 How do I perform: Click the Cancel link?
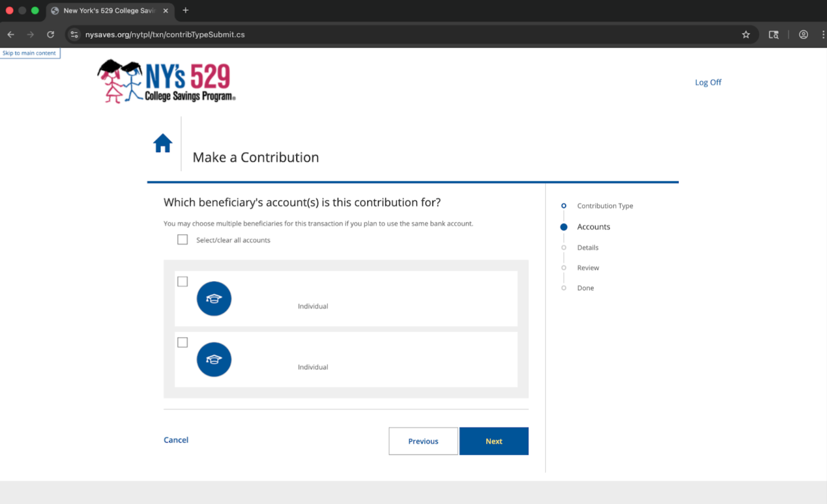(176, 440)
